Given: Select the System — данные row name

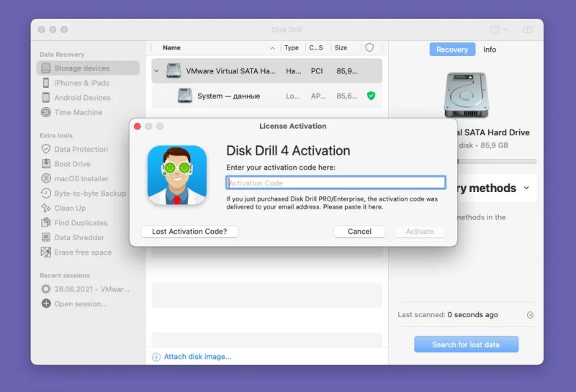Looking at the screenshot, I should (x=228, y=96).
